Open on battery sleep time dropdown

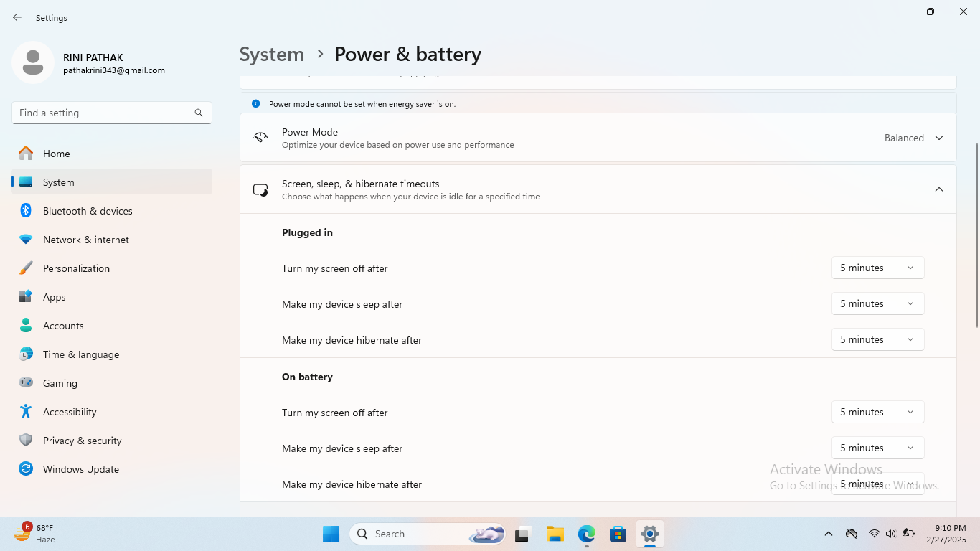pos(877,448)
